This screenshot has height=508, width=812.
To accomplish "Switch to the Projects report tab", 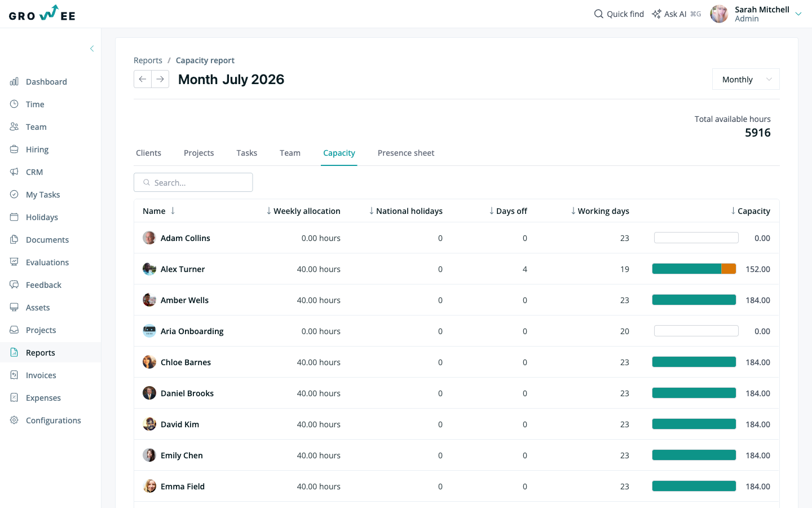I will 199,153.
